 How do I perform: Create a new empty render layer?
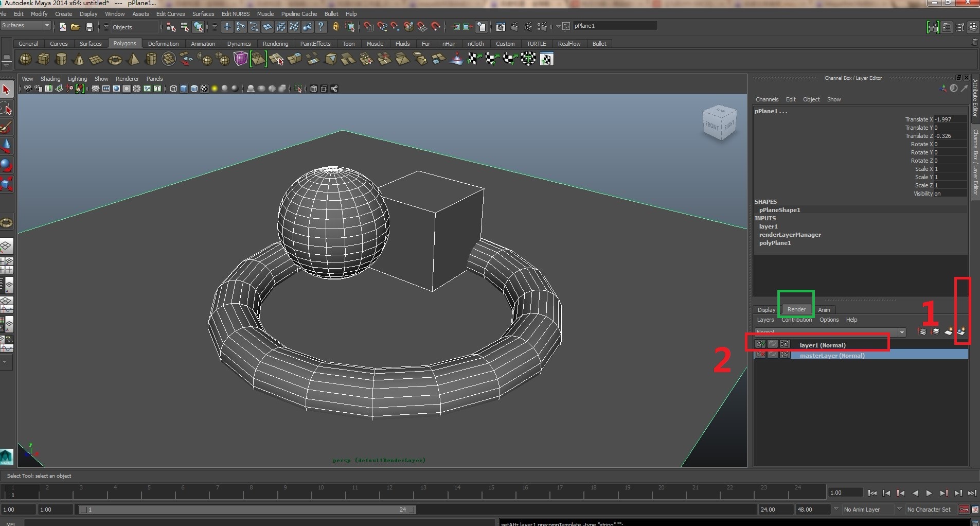point(949,332)
